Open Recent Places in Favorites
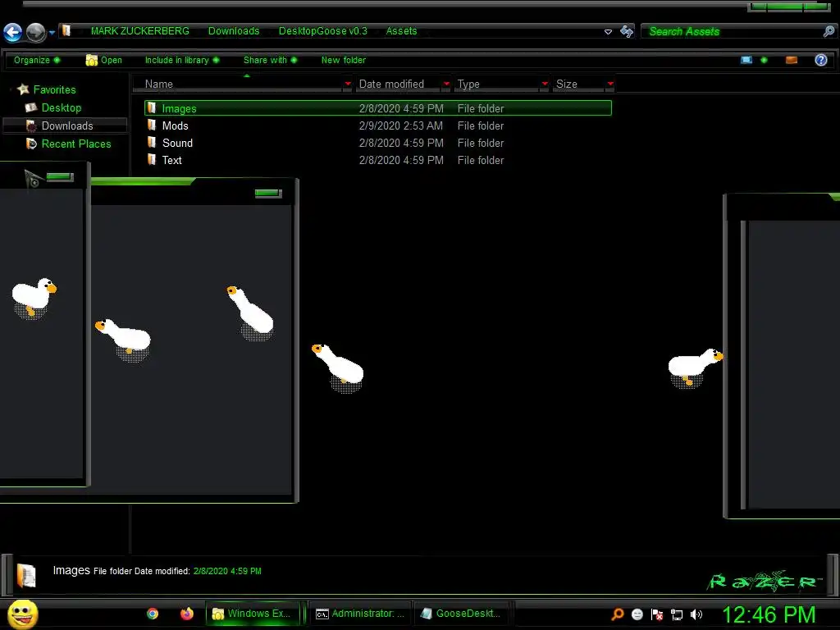The height and width of the screenshot is (630, 840). [x=76, y=144]
